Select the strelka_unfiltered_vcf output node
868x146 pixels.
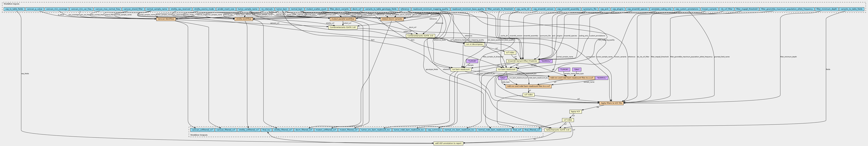pyautogui.click(x=249, y=130)
